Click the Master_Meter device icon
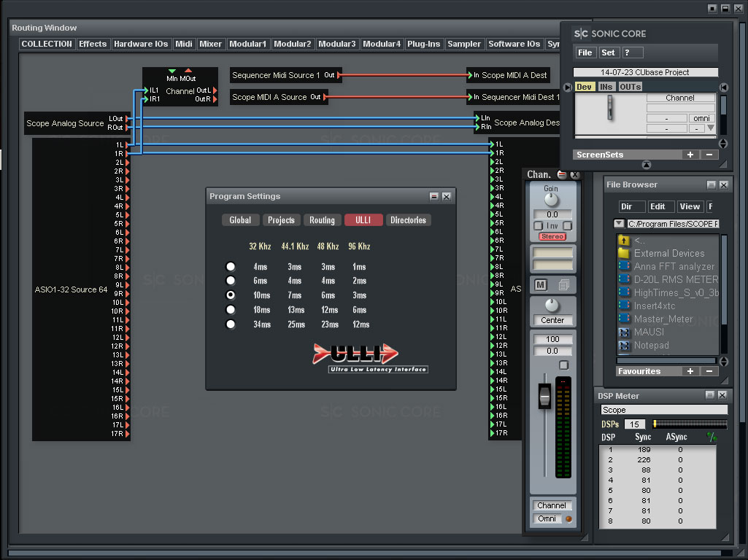Screen dimensions: 748x560 (x=623, y=319)
